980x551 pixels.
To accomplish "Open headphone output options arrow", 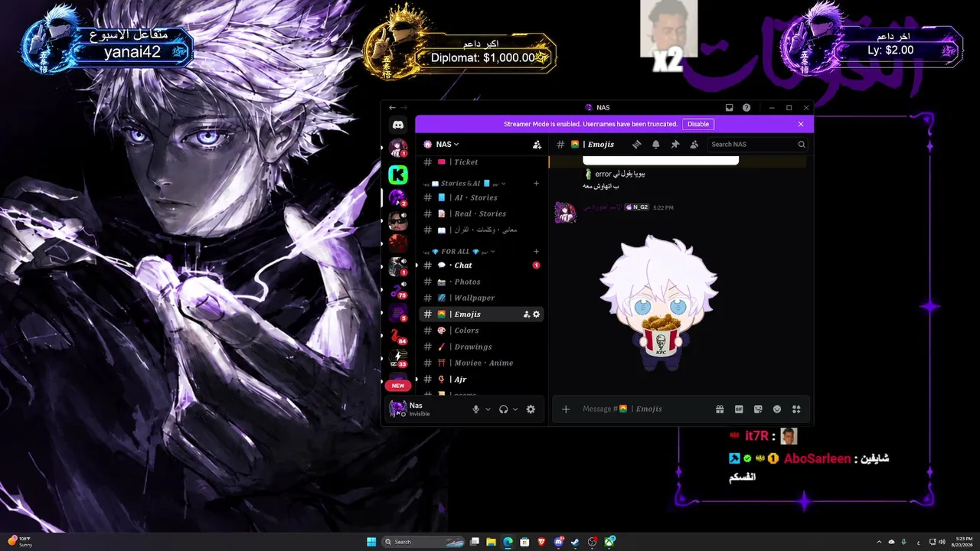I will tap(515, 409).
